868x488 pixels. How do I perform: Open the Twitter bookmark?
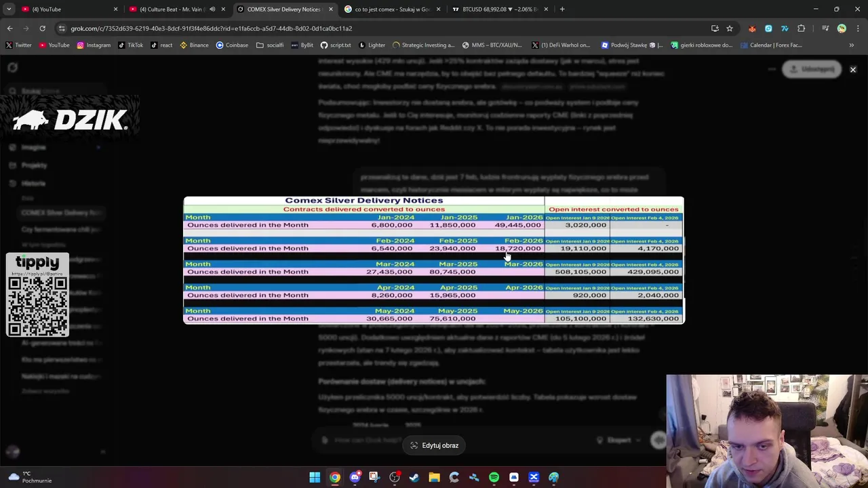(x=19, y=45)
